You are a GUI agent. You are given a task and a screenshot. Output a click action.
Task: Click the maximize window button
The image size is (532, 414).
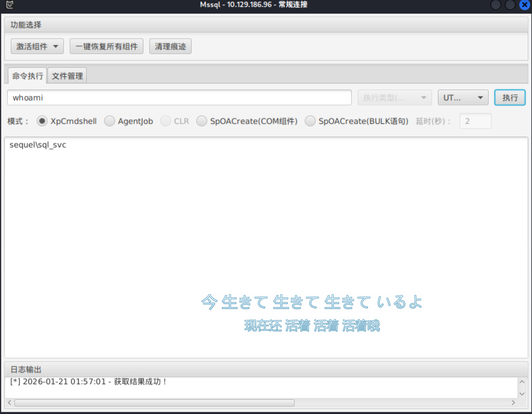coord(510,5)
